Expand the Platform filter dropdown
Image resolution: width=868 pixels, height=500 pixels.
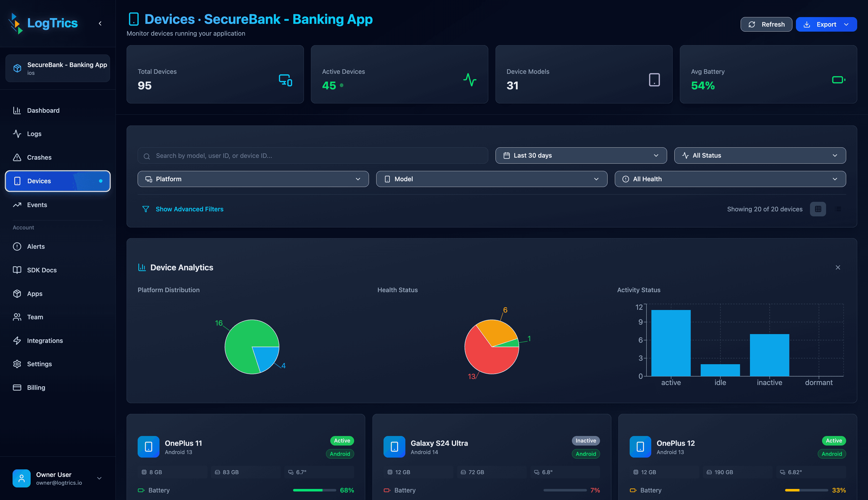click(x=253, y=179)
